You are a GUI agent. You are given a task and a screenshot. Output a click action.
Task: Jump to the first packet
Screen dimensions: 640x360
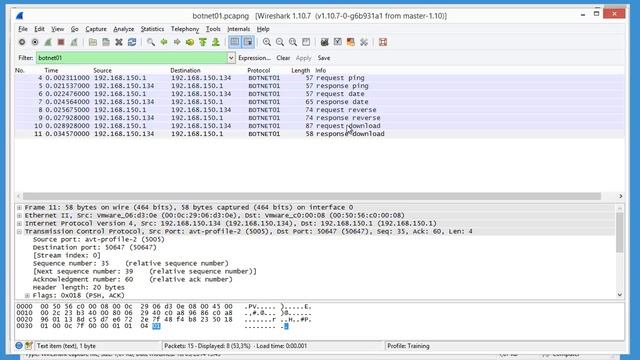(x=203, y=42)
